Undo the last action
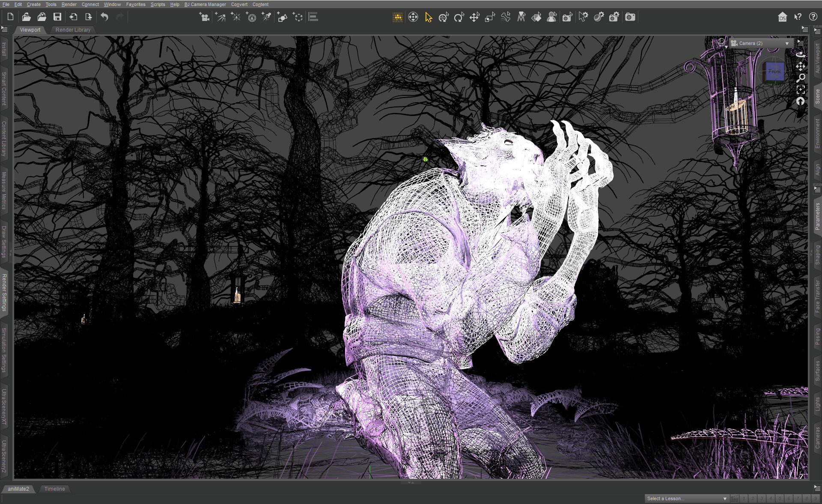The width and height of the screenshot is (822, 504). [104, 17]
